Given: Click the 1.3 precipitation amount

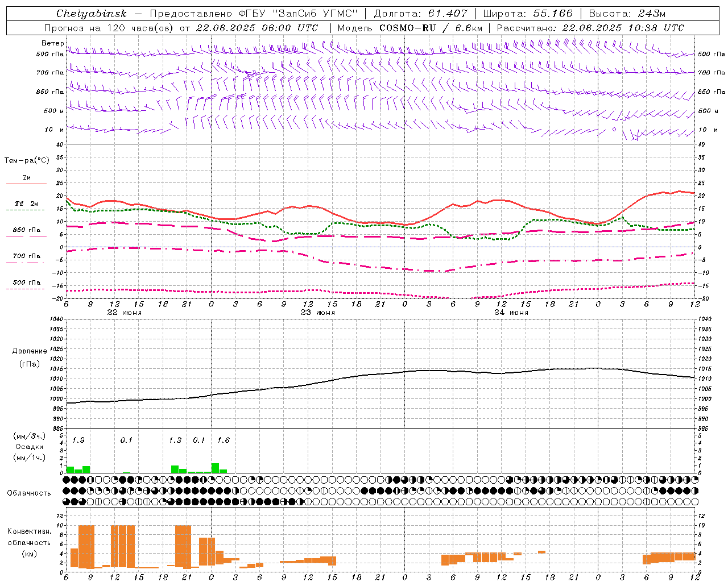Looking at the screenshot, I should (x=175, y=440).
